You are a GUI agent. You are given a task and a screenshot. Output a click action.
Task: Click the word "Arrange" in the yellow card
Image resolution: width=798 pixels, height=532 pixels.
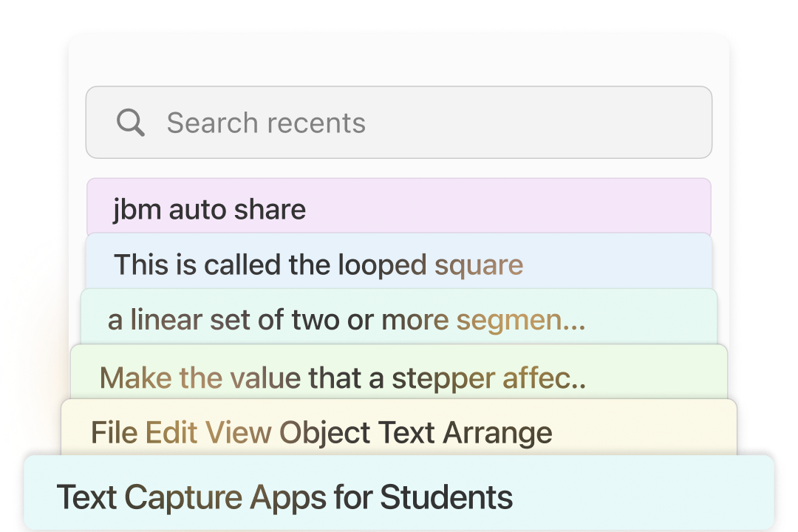tap(497, 432)
